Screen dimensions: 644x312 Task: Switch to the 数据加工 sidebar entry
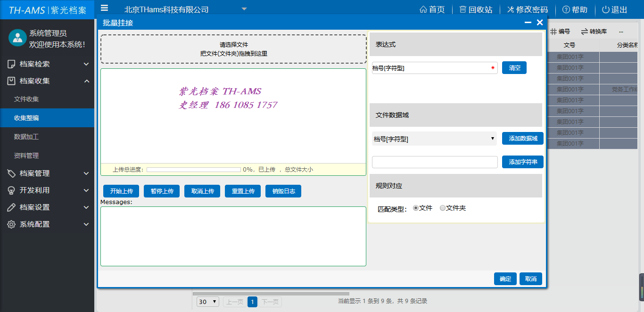pos(28,136)
